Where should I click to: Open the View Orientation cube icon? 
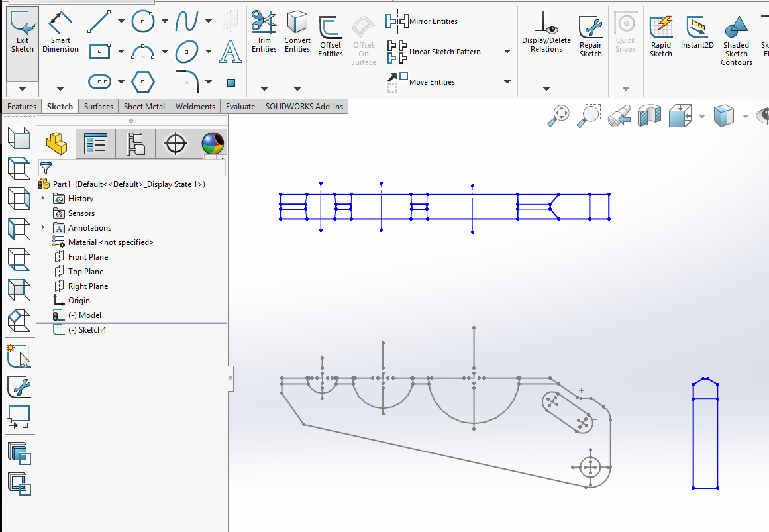pos(680,117)
